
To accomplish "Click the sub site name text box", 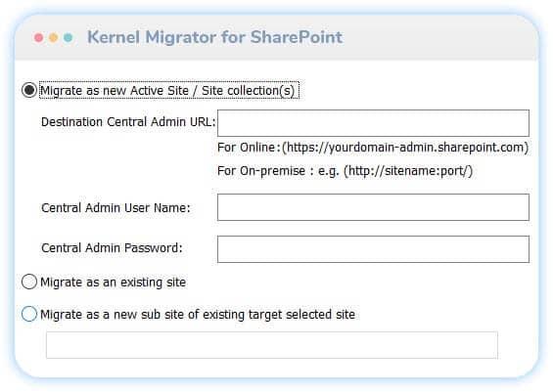I will (272, 345).
